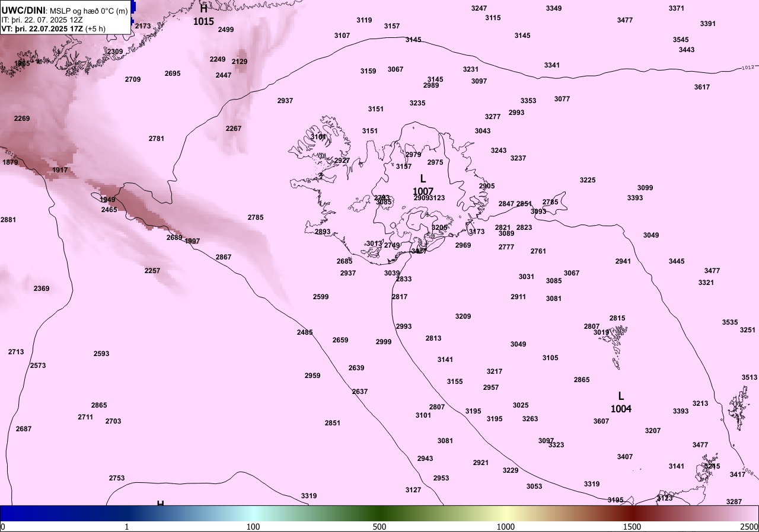Click the 1500 tick on the color scale
This screenshot has width=759, height=532.
tap(632, 527)
